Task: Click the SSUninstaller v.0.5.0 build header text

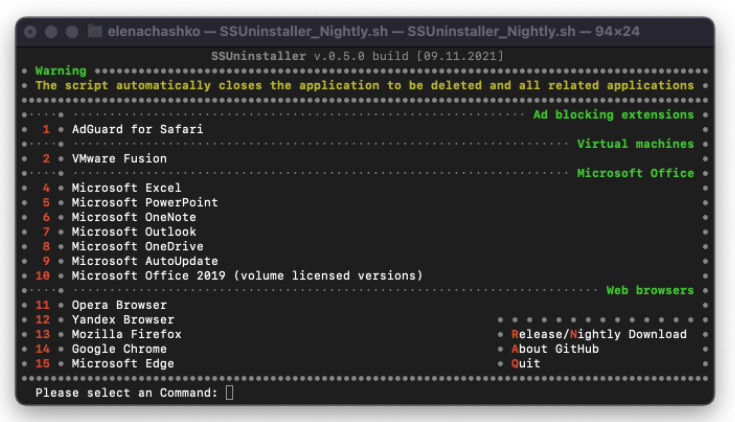Action: (357, 56)
